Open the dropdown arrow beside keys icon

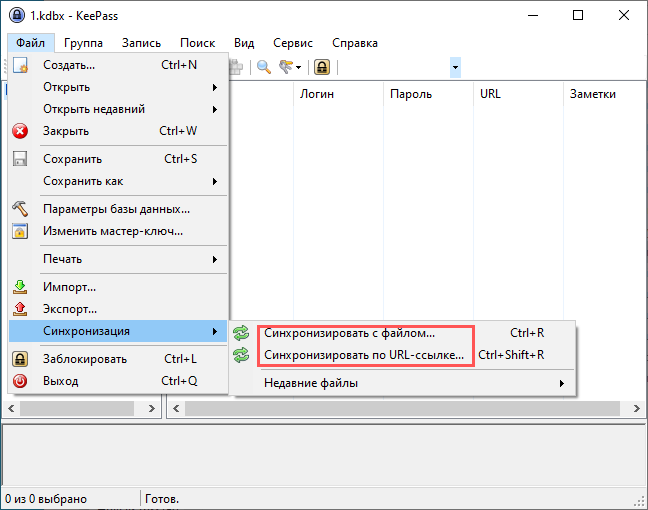click(x=298, y=67)
